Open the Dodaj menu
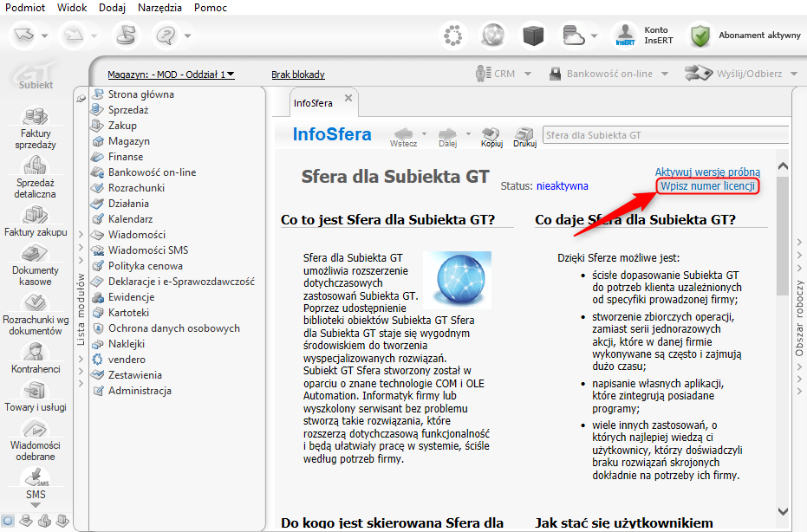This screenshot has height=532, width=807. [x=112, y=8]
